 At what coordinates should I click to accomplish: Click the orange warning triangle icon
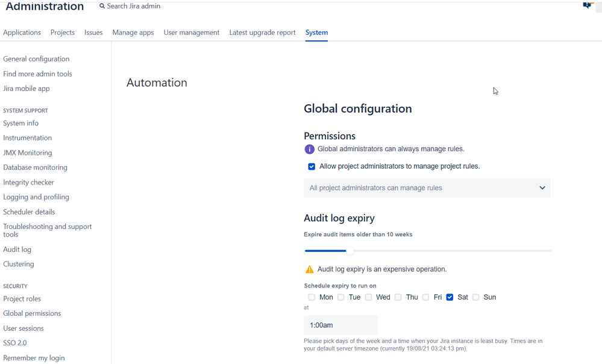tap(310, 269)
